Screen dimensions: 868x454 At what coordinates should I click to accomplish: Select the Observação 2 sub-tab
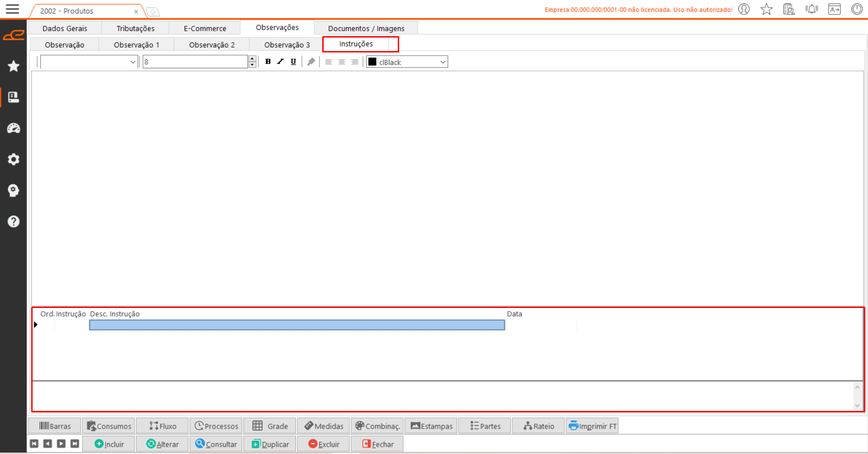click(212, 45)
